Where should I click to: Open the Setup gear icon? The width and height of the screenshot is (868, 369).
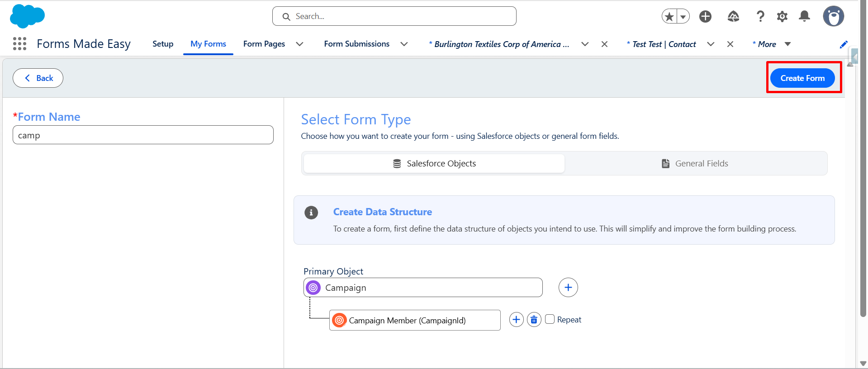pyautogui.click(x=782, y=17)
